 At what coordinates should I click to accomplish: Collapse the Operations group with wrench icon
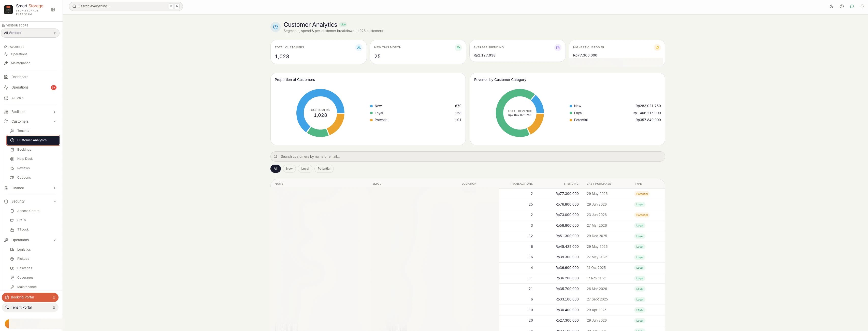tap(30, 240)
